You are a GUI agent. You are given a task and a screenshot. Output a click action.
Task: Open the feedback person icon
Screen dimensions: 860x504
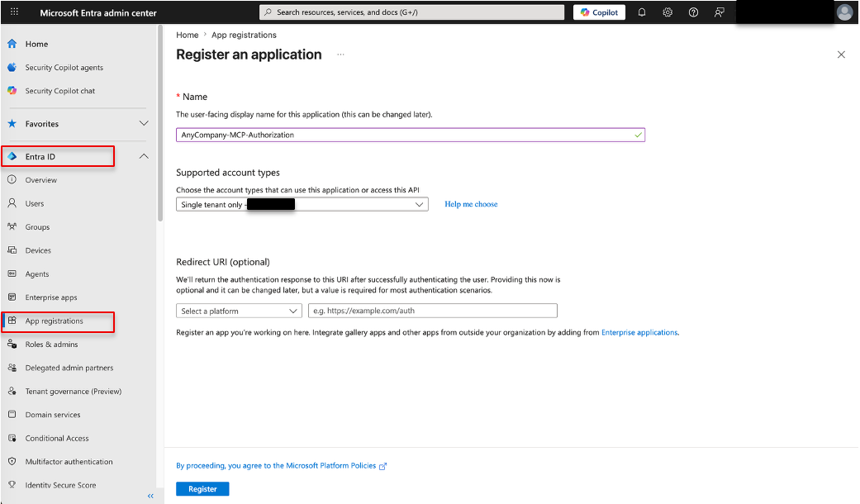pyautogui.click(x=719, y=12)
